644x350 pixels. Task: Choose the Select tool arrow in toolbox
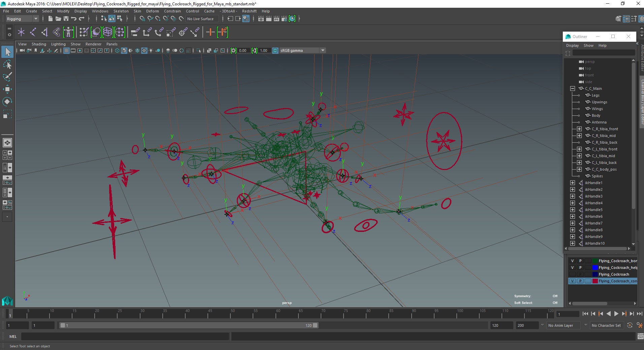coord(7,52)
